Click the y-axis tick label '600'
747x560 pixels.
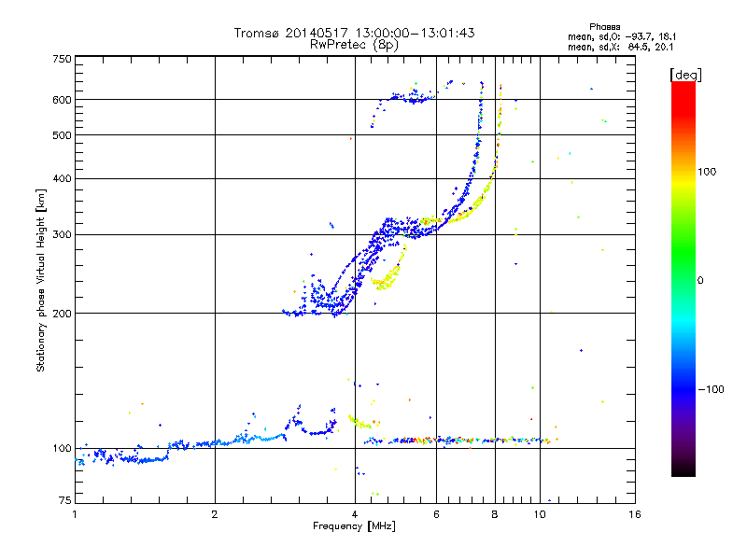click(62, 100)
